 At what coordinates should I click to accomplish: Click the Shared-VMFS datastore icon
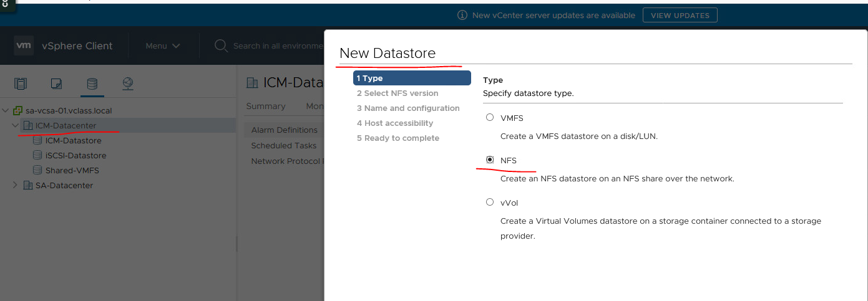(38, 170)
